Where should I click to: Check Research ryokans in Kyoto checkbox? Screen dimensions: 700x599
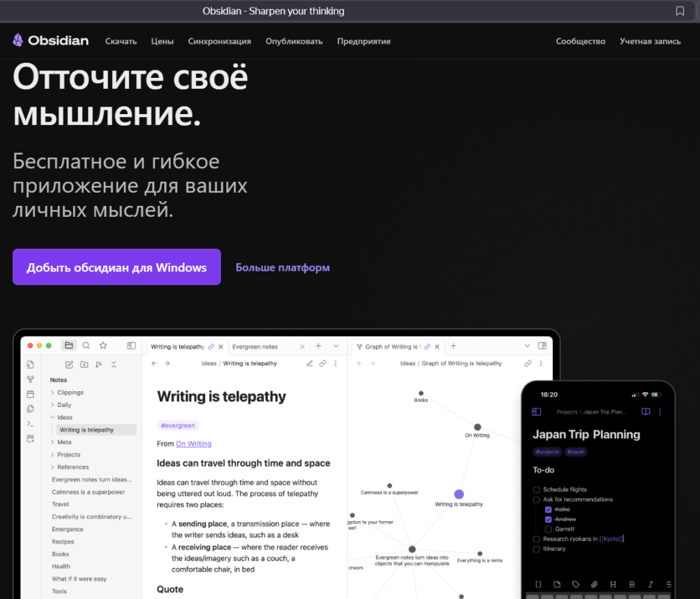coord(536,539)
